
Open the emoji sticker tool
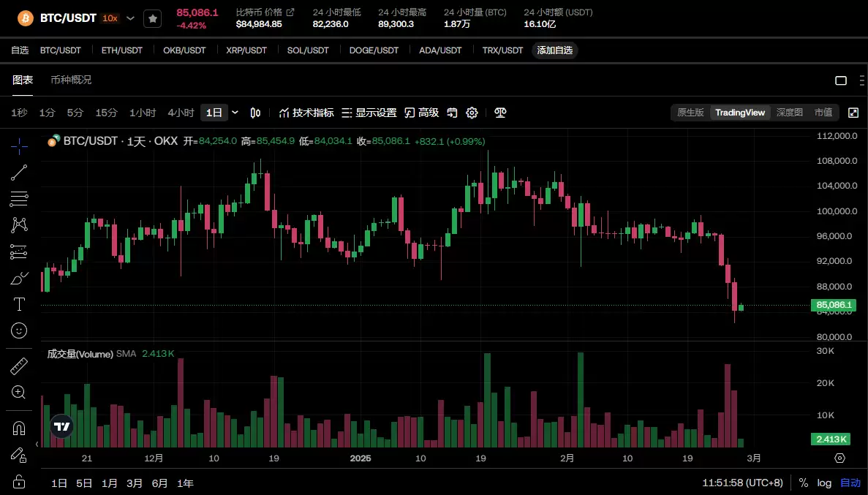[20, 330]
